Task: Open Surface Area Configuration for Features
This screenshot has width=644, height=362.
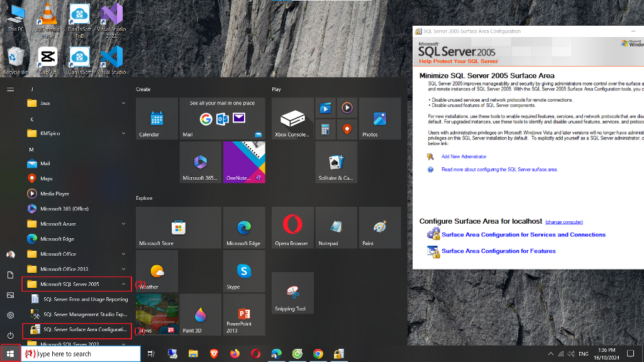Action: coord(498,251)
